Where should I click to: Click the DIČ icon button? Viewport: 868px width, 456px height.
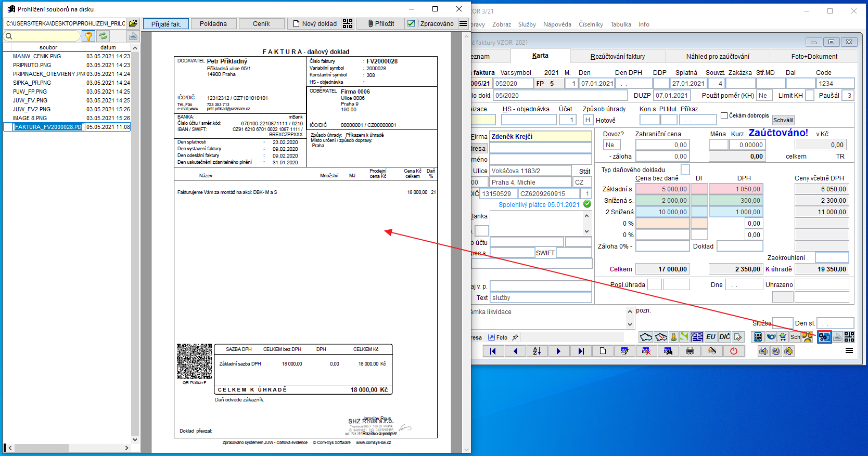click(725, 337)
